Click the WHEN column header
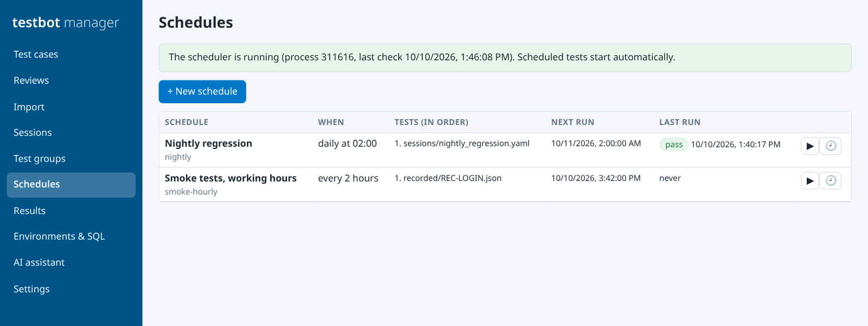 331,122
